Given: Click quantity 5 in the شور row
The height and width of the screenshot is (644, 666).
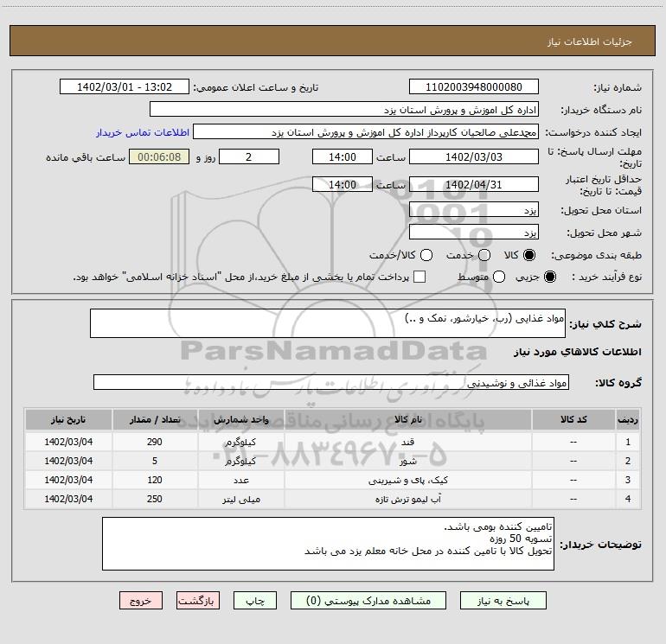Looking at the screenshot, I should [155, 461].
